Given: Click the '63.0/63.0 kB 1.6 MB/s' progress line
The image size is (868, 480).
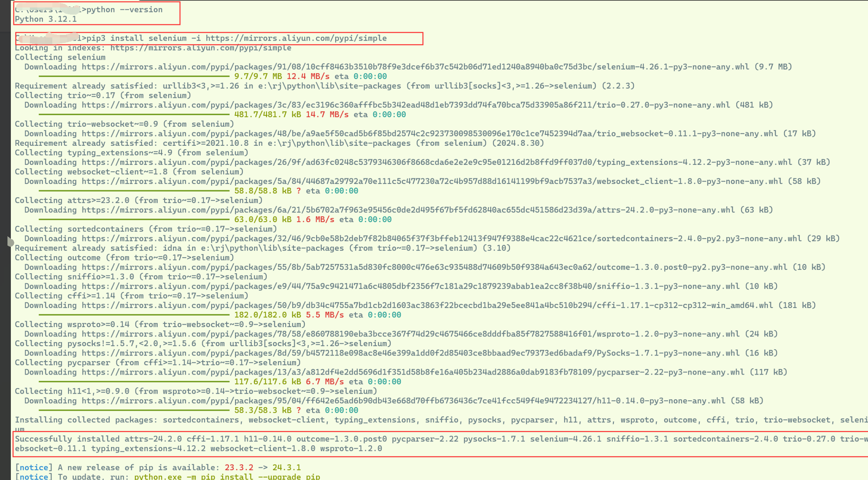Looking at the screenshot, I should pyautogui.click(x=215, y=219).
